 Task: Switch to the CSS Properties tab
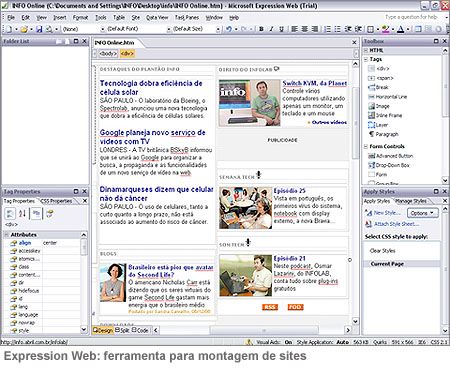56,201
